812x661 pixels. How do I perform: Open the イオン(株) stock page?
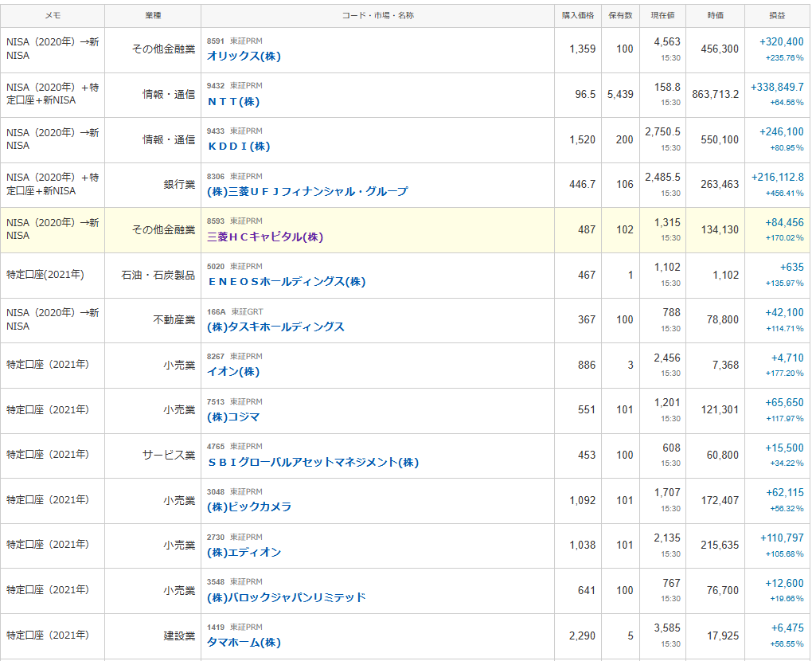(233, 372)
